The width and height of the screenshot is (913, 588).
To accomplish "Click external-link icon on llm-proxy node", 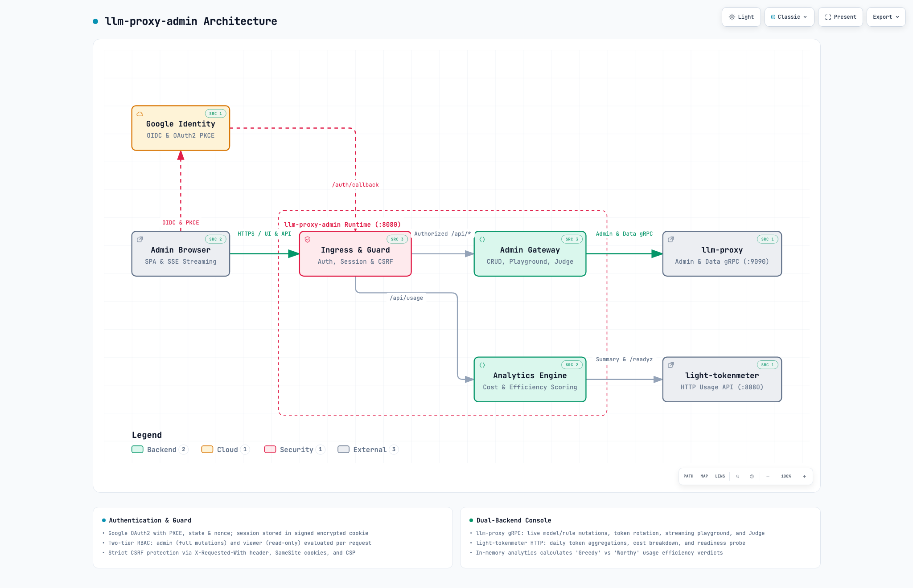I will 671,239.
